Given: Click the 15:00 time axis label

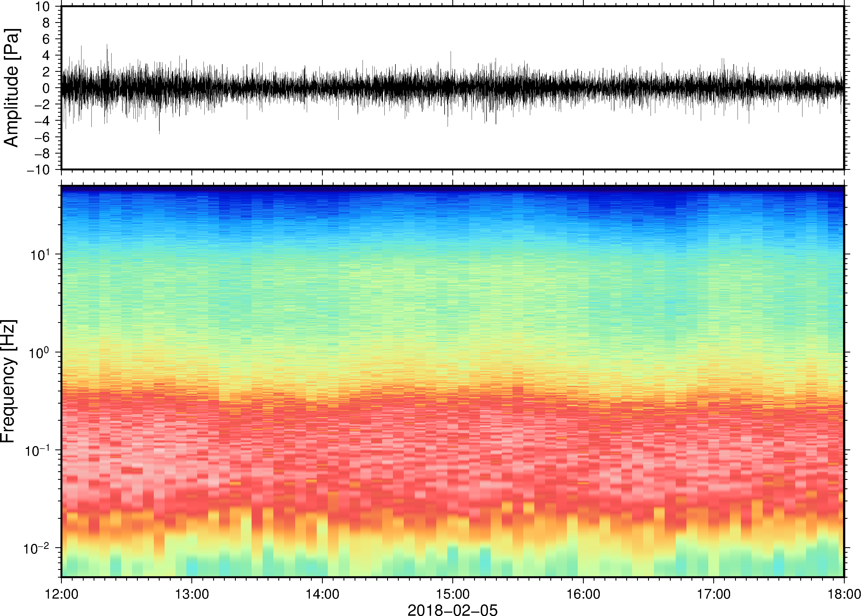Looking at the screenshot, I should click(453, 594).
